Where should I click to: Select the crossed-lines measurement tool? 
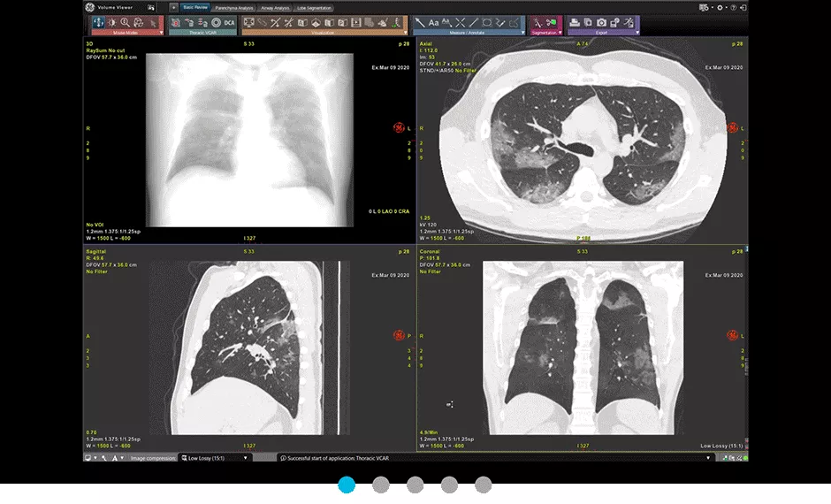tap(460, 22)
